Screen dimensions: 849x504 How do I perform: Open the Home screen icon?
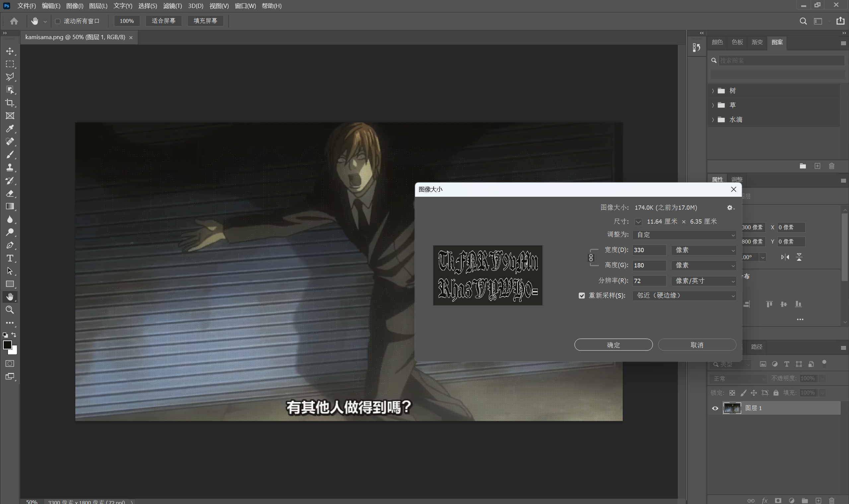pyautogui.click(x=14, y=21)
